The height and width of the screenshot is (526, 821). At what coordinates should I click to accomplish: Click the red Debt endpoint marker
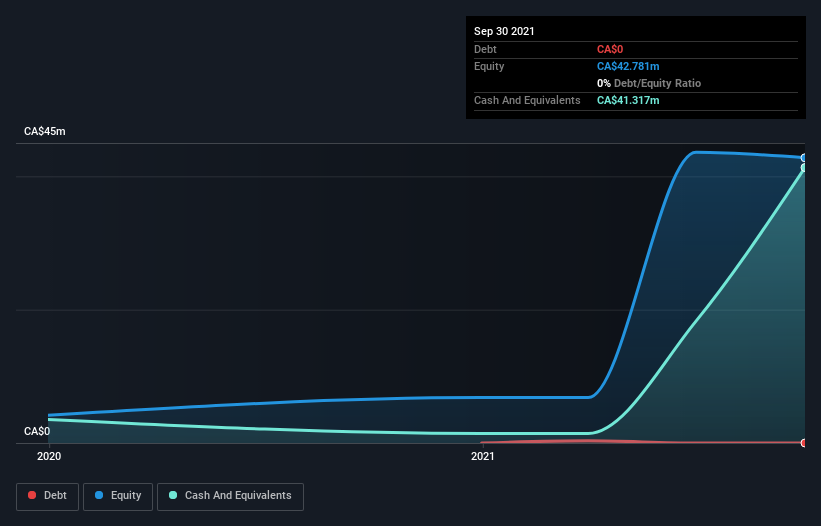[804, 443]
